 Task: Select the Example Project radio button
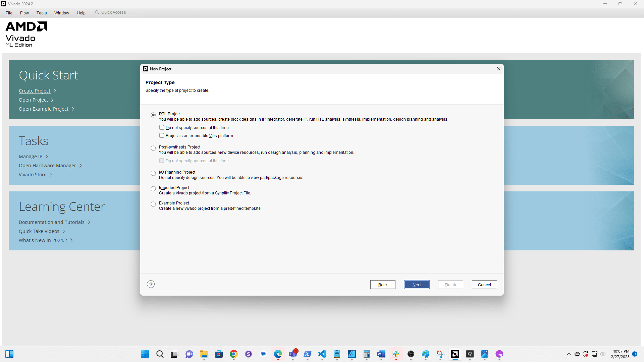pos(153,204)
